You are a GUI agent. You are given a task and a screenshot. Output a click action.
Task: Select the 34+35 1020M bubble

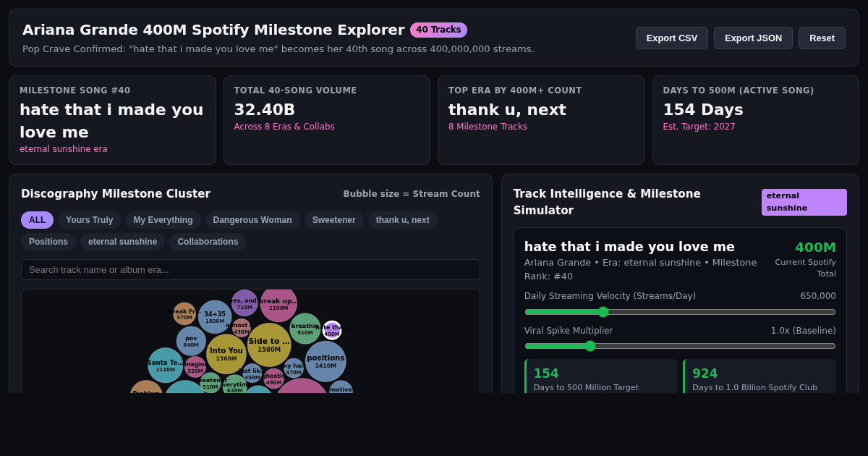point(215,317)
